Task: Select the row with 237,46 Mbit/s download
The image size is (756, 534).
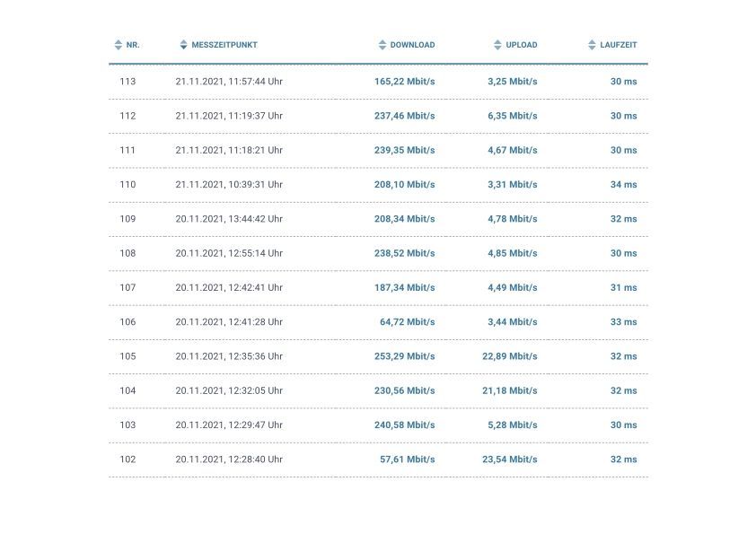Action: tap(404, 116)
